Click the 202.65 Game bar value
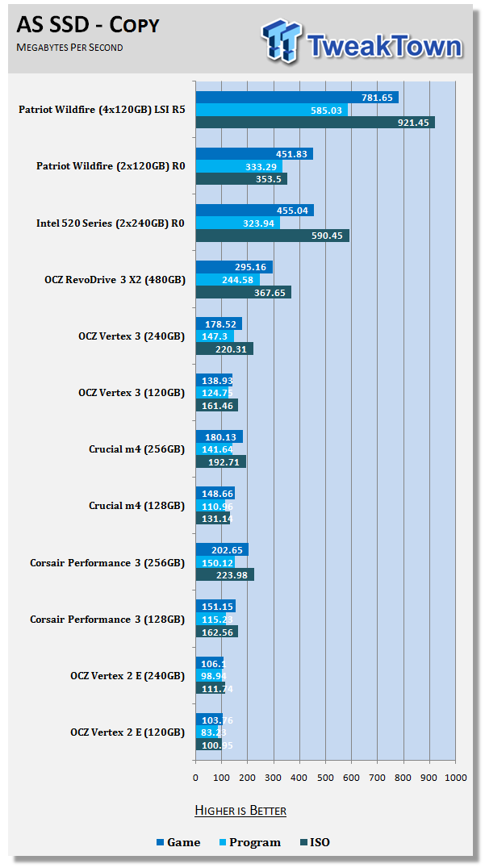485x868 pixels. pyautogui.click(x=227, y=549)
